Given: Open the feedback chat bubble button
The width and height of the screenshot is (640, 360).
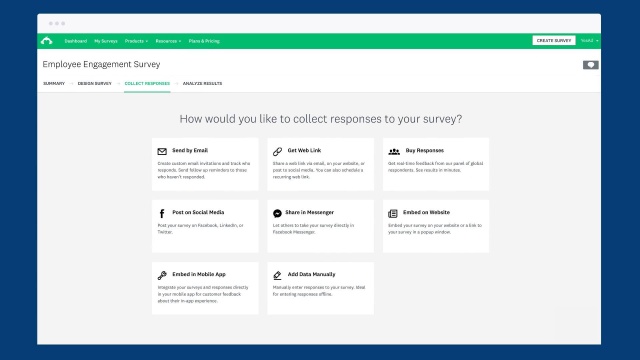Looking at the screenshot, I should point(591,65).
